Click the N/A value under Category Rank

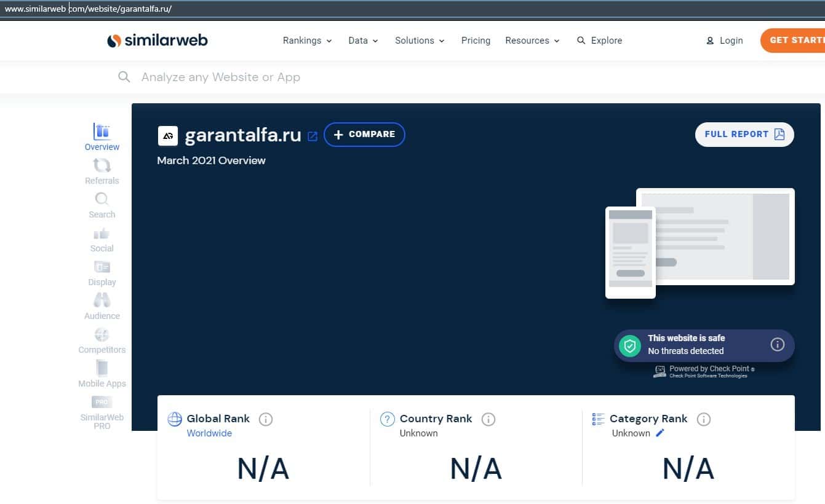coord(688,470)
